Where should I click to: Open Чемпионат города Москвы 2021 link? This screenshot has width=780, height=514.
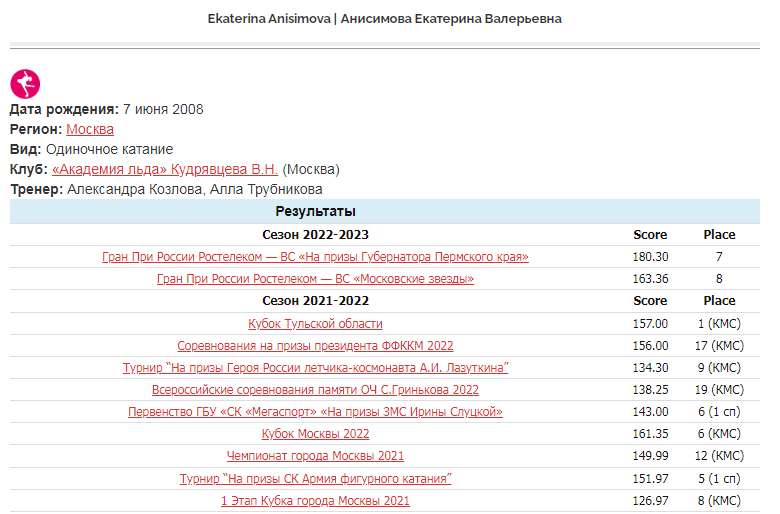(315, 455)
